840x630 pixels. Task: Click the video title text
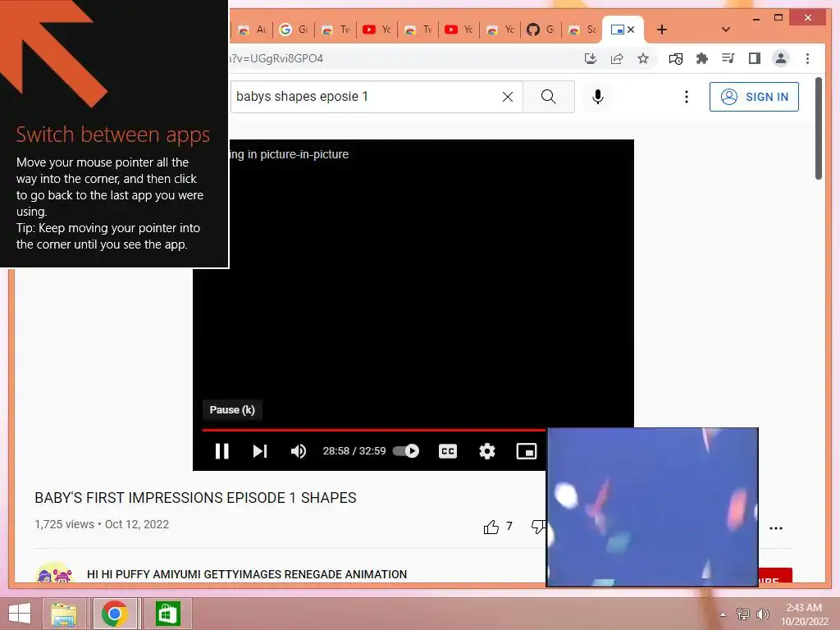click(195, 498)
